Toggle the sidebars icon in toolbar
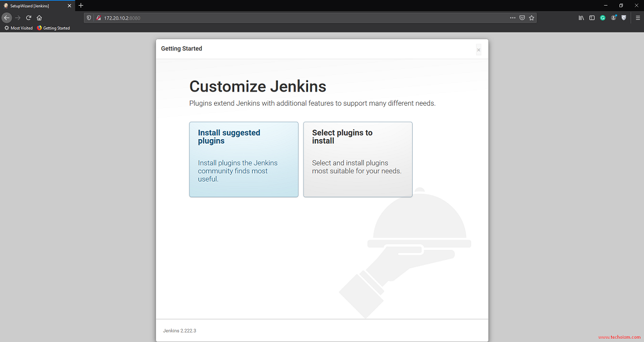The width and height of the screenshot is (644, 342). (x=592, y=18)
